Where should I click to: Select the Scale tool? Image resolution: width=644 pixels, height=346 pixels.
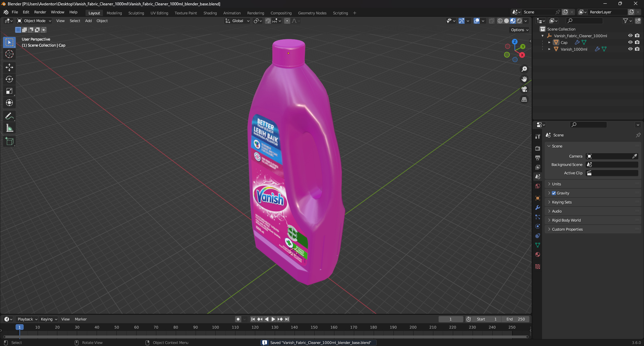pos(9,91)
